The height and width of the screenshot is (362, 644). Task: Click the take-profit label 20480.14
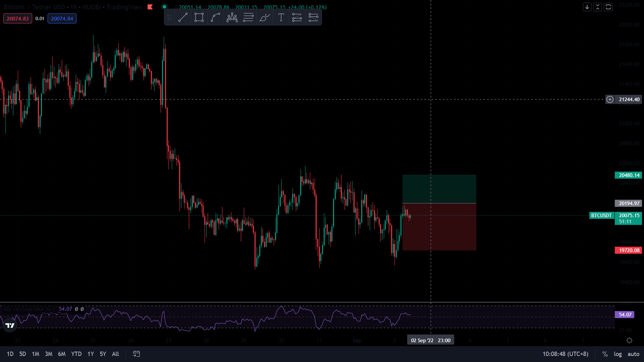[628, 175]
